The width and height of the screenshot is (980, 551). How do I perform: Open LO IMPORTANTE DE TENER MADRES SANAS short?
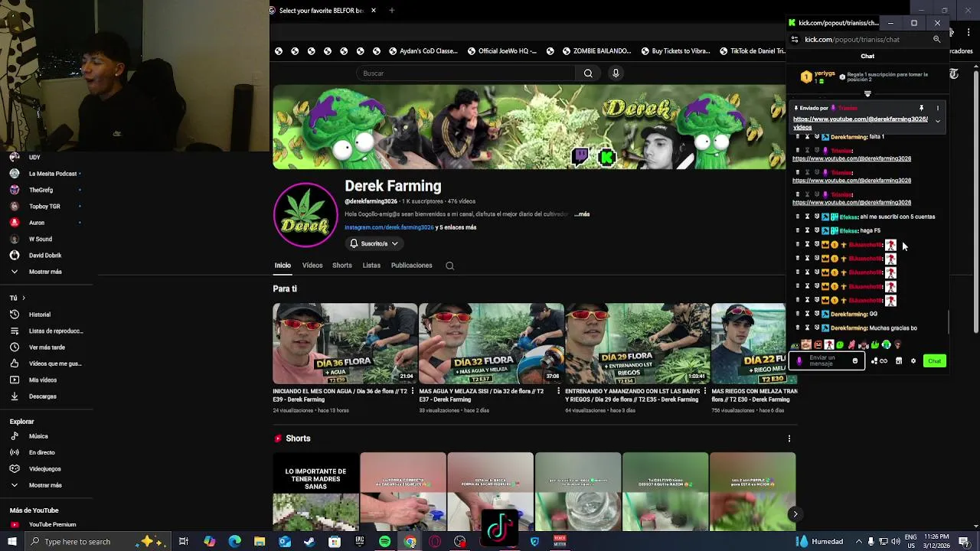(x=315, y=491)
